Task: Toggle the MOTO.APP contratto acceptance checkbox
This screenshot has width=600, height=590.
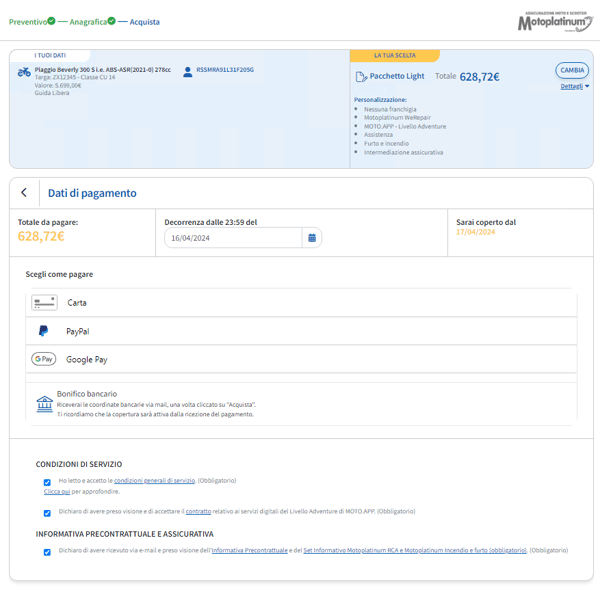Action: (x=47, y=513)
